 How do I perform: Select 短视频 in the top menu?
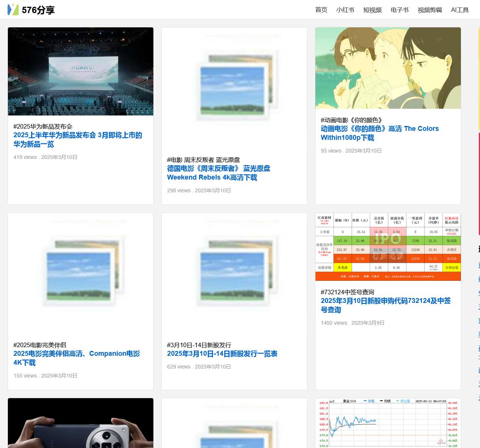[372, 10]
